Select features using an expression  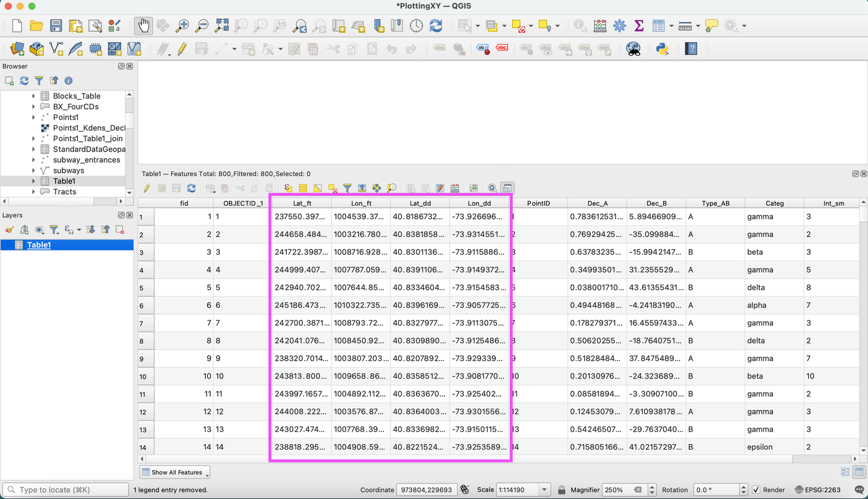pos(288,188)
